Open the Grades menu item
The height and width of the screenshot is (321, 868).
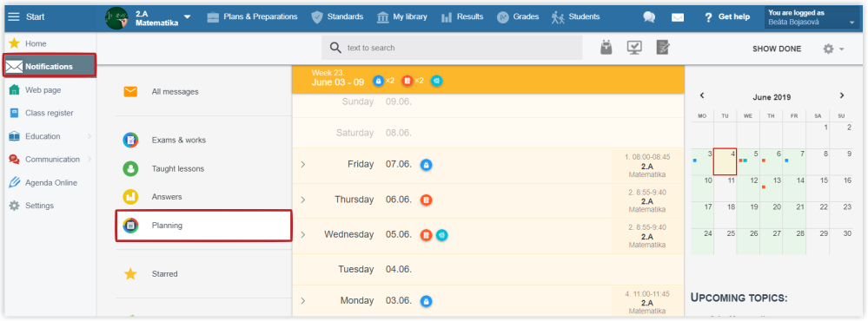coord(518,17)
